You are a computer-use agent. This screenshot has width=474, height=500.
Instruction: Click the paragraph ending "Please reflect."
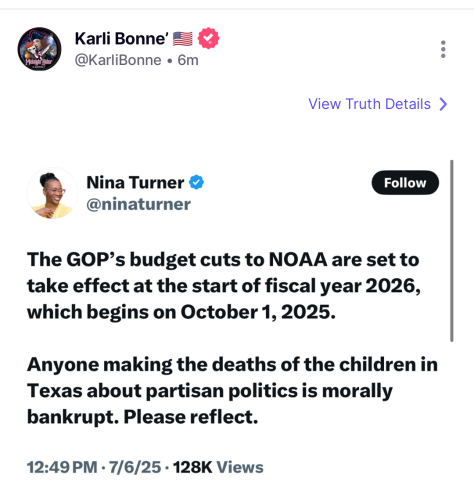(x=232, y=390)
